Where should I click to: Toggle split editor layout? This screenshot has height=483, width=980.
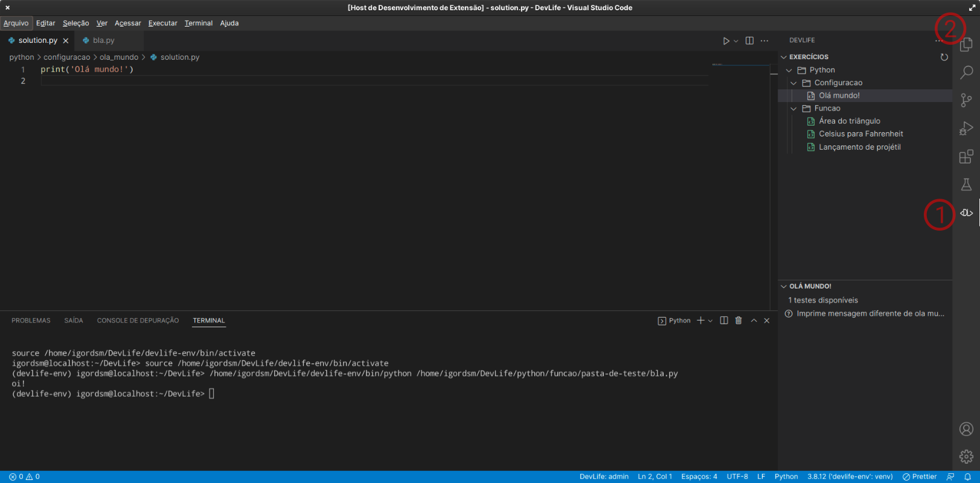point(749,40)
